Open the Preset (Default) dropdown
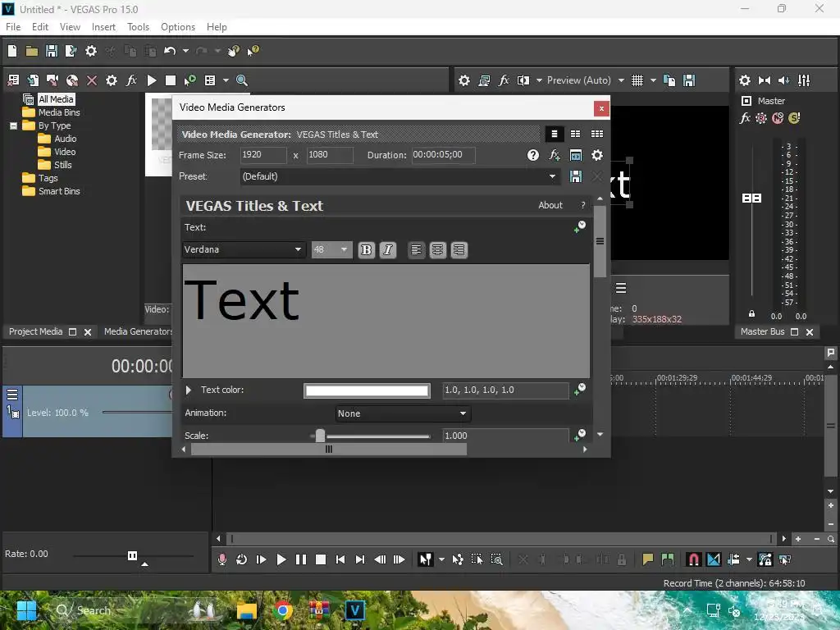 [399, 177]
